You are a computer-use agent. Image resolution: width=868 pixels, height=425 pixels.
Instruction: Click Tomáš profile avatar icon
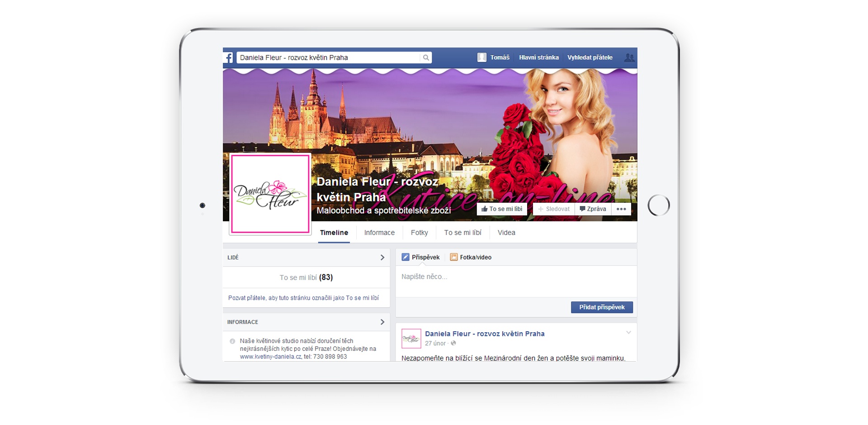pyautogui.click(x=482, y=57)
